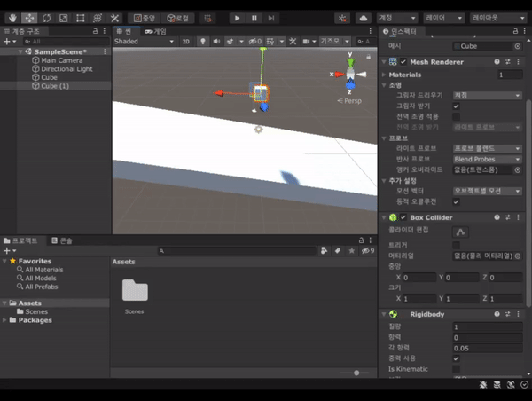Toggle Rigidbody use gravity checkbox
The width and height of the screenshot is (532, 401).
457,358
